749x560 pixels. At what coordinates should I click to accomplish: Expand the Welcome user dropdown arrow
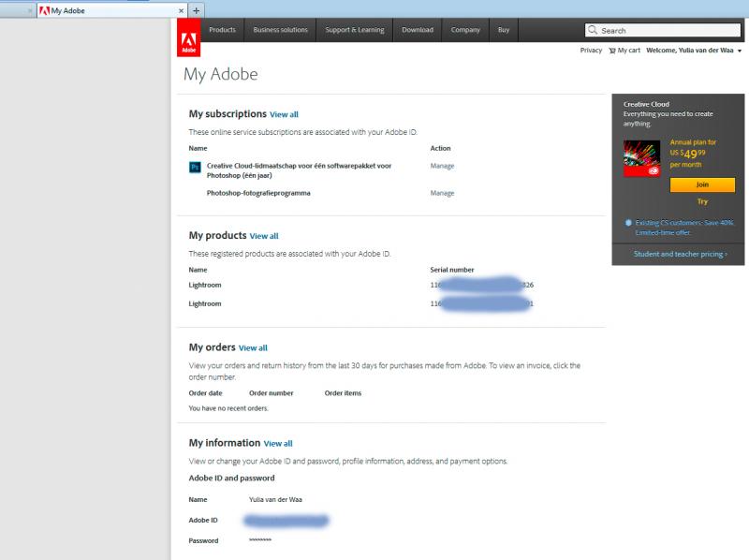click(740, 51)
